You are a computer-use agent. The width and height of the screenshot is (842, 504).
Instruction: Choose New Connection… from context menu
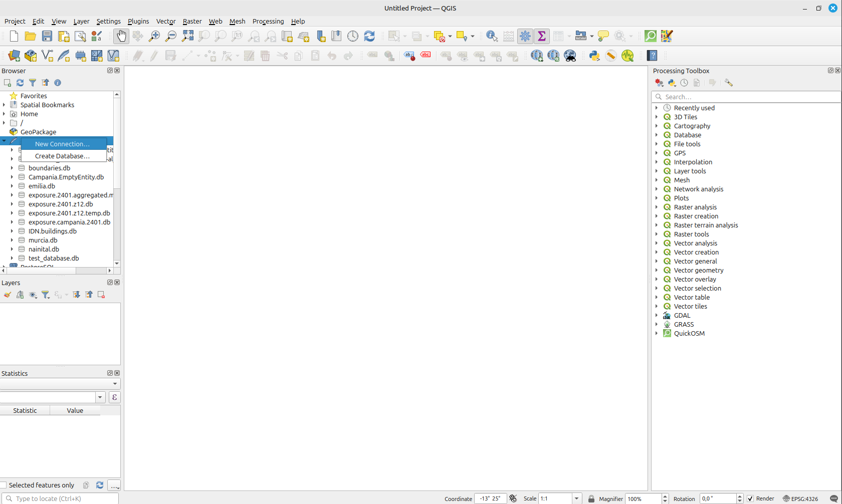point(64,144)
